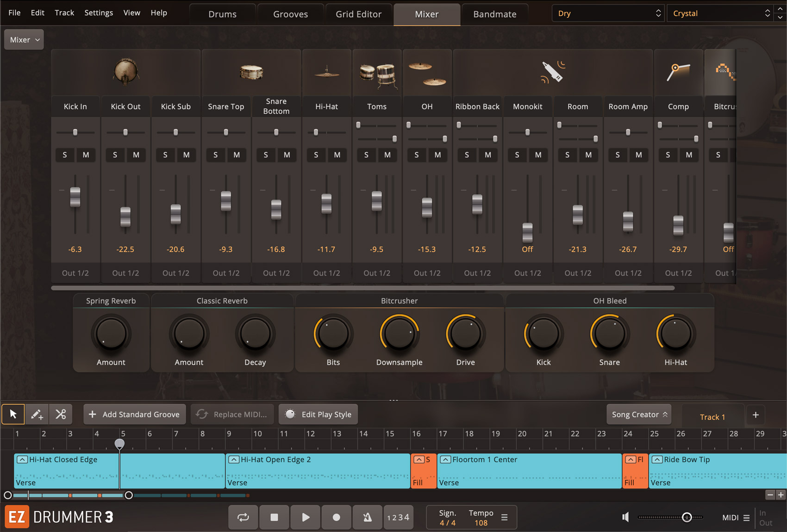Select the arrow pointer tool
787x532 pixels.
(x=13, y=414)
